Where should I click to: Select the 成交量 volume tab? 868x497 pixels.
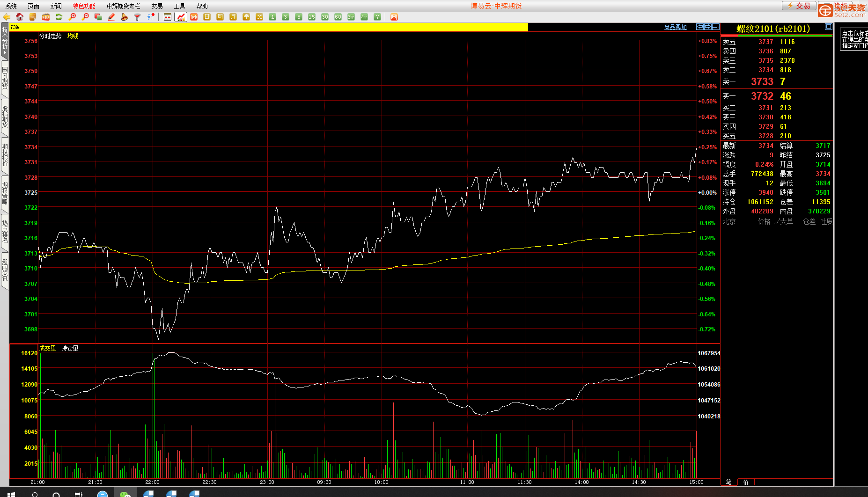coord(47,348)
